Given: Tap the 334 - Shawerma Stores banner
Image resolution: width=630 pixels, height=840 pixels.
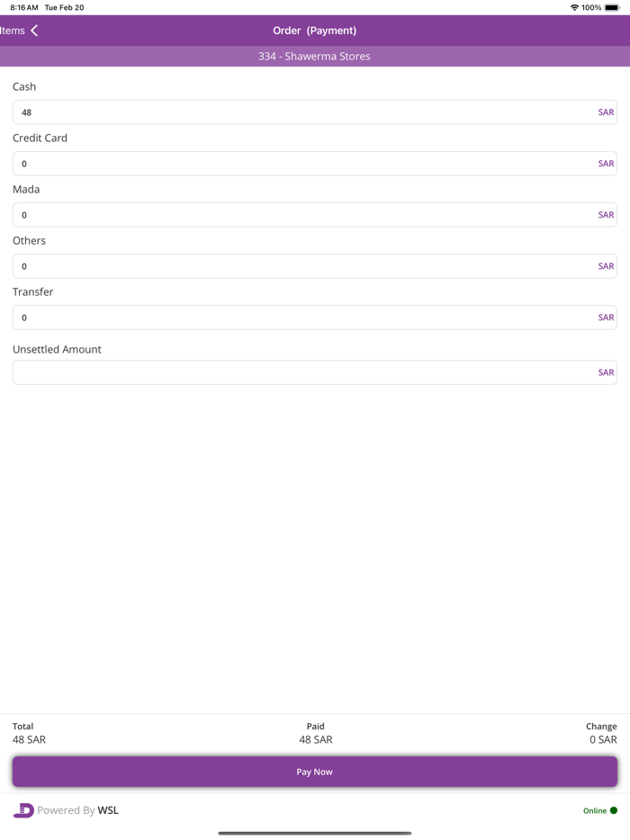Looking at the screenshot, I should point(314,56).
